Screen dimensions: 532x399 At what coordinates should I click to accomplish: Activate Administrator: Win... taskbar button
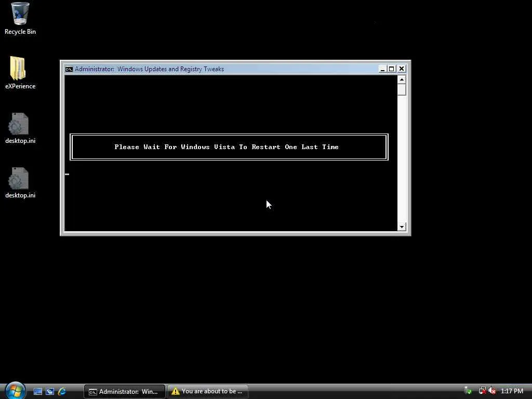coord(125,392)
